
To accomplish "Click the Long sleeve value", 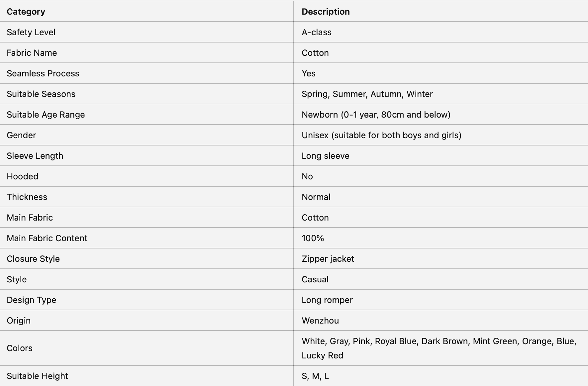I will click(x=325, y=156).
